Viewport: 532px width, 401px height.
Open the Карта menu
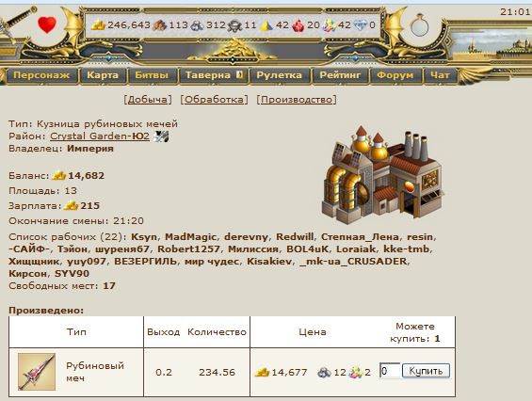coord(103,75)
